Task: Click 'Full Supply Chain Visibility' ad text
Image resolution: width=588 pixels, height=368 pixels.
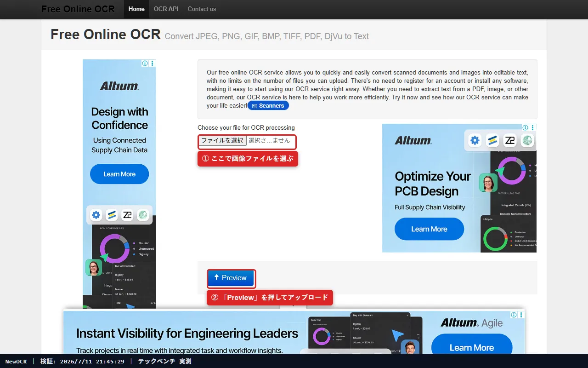Action: point(430,207)
